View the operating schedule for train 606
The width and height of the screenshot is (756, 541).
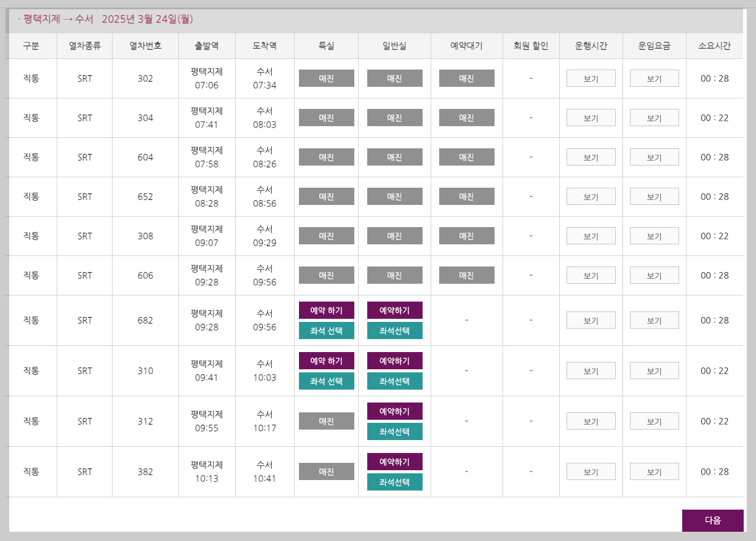point(591,275)
